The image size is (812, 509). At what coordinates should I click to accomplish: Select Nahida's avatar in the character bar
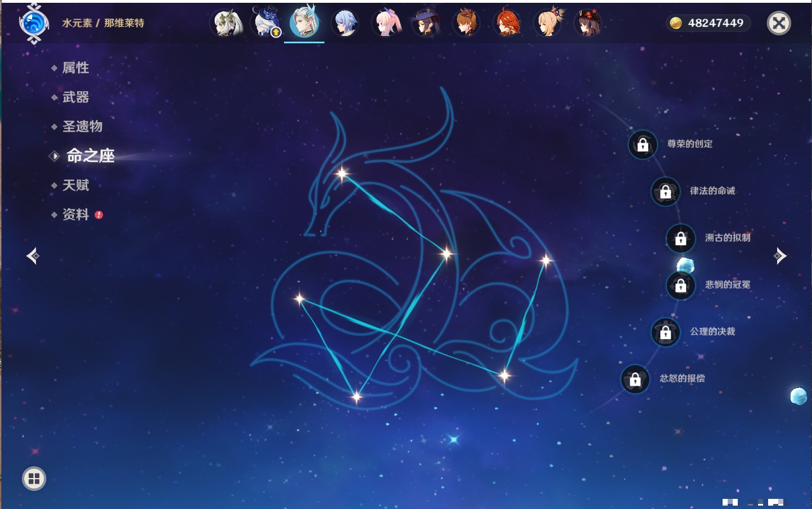pos(227,24)
